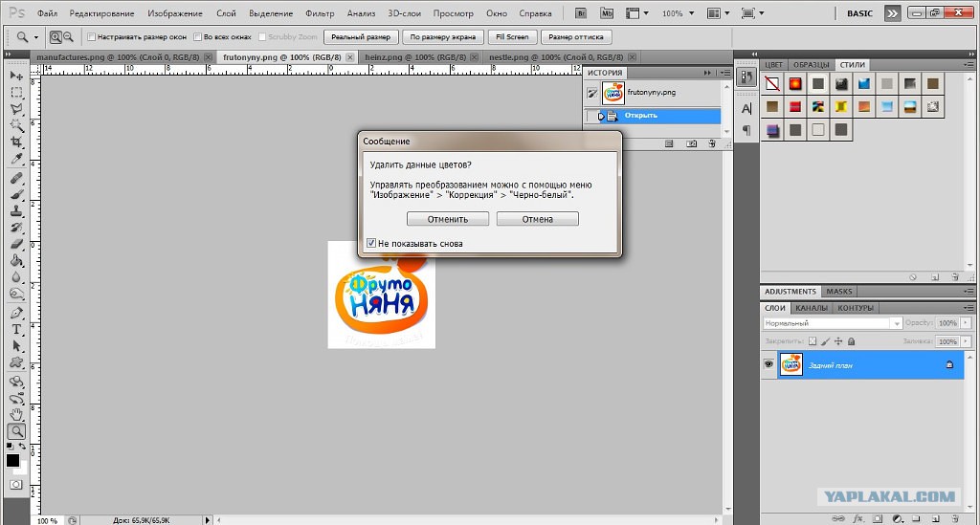
Task: Click 'Отмена' in the message dialog
Action: tap(538, 219)
